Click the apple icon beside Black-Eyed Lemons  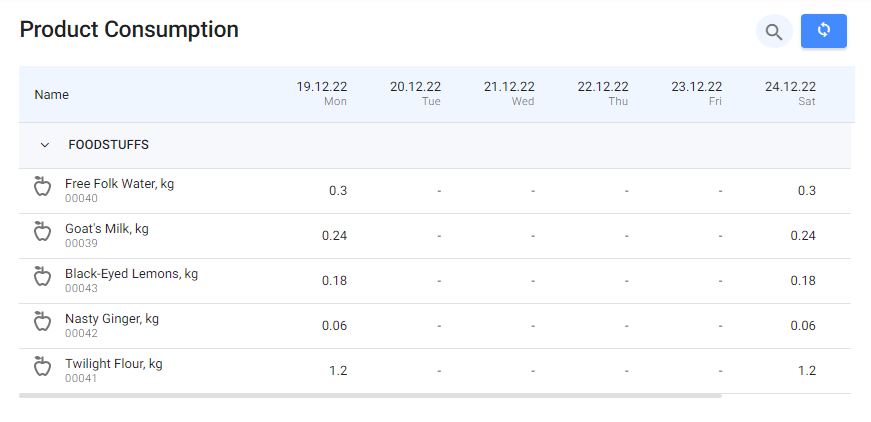pos(42,277)
